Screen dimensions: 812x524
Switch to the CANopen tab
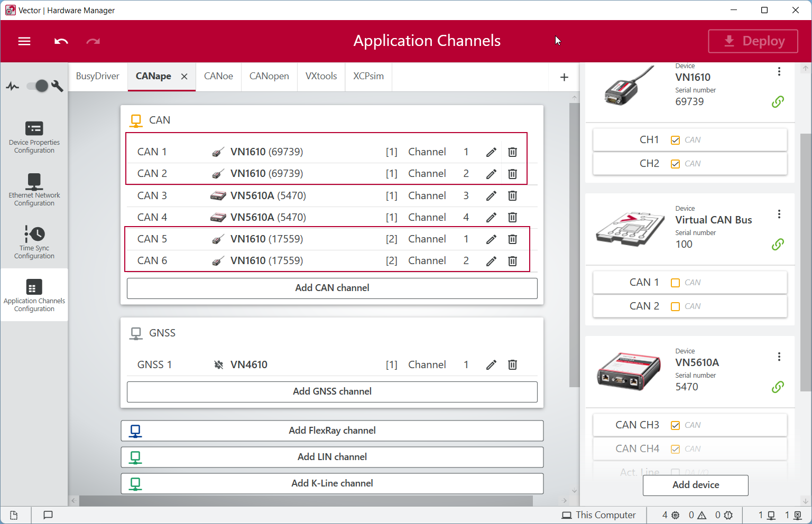(269, 77)
